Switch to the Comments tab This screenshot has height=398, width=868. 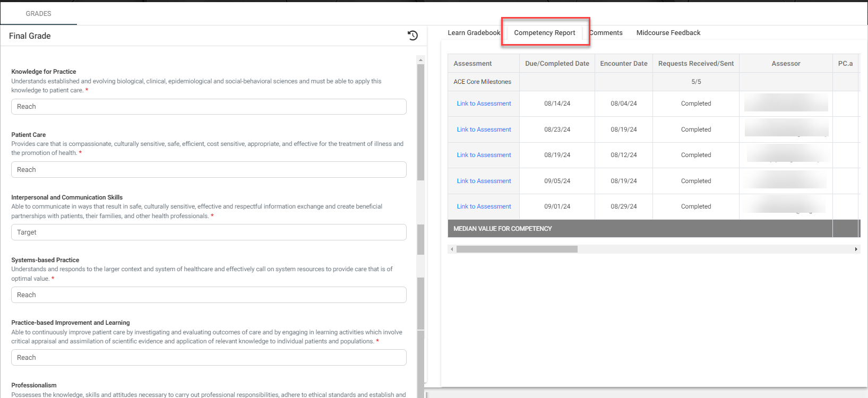(x=606, y=33)
